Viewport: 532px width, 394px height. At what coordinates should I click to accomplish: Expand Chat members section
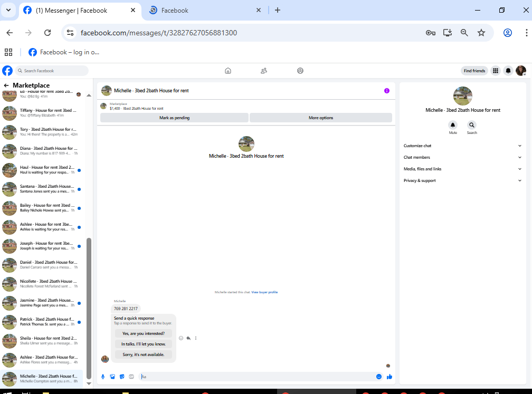[462, 157]
